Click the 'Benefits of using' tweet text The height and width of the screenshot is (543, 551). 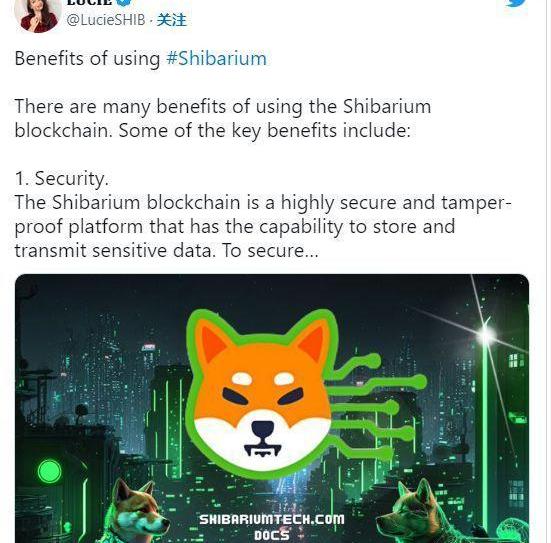[x=87, y=58]
